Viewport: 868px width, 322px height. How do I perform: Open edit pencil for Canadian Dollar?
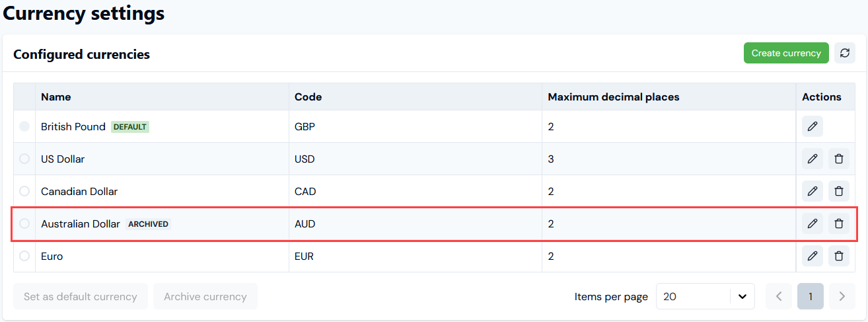pyautogui.click(x=813, y=191)
